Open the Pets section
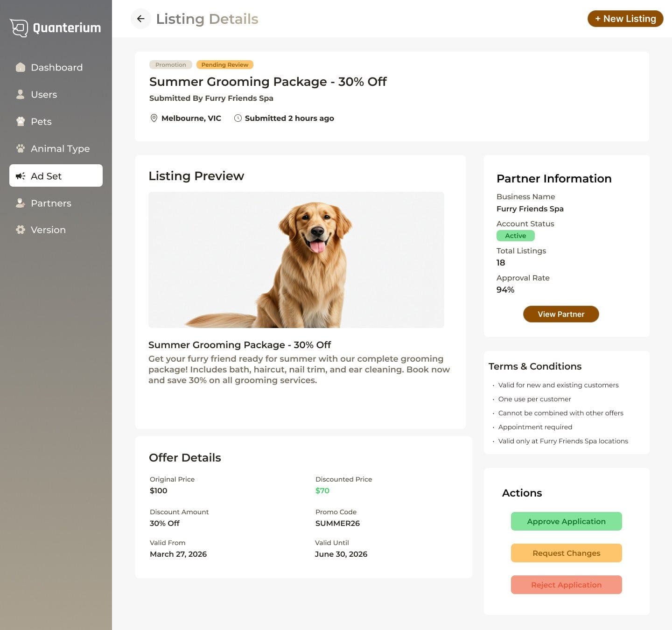Viewport: 672px width, 630px height. (56, 121)
